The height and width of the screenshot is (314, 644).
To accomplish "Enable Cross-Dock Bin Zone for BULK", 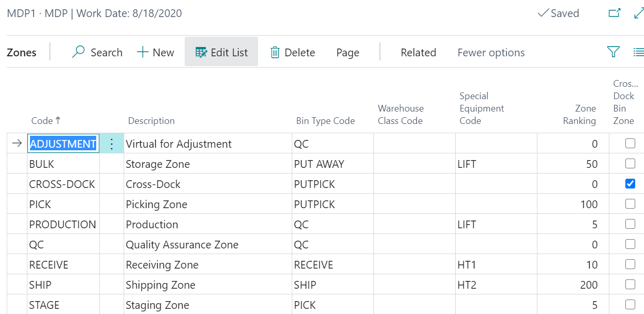I will [x=630, y=163].
